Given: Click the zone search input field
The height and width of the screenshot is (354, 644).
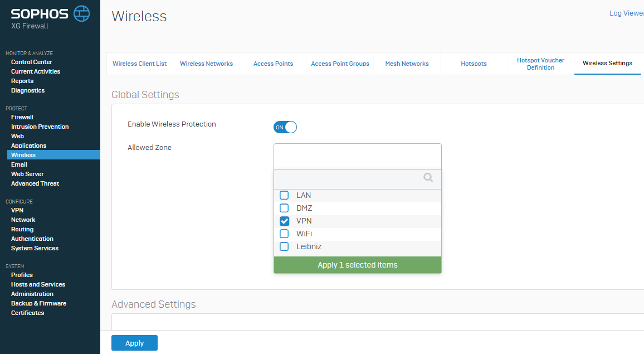Looking at the screenshot, I should pyautogui.click(x=345, y=177).
